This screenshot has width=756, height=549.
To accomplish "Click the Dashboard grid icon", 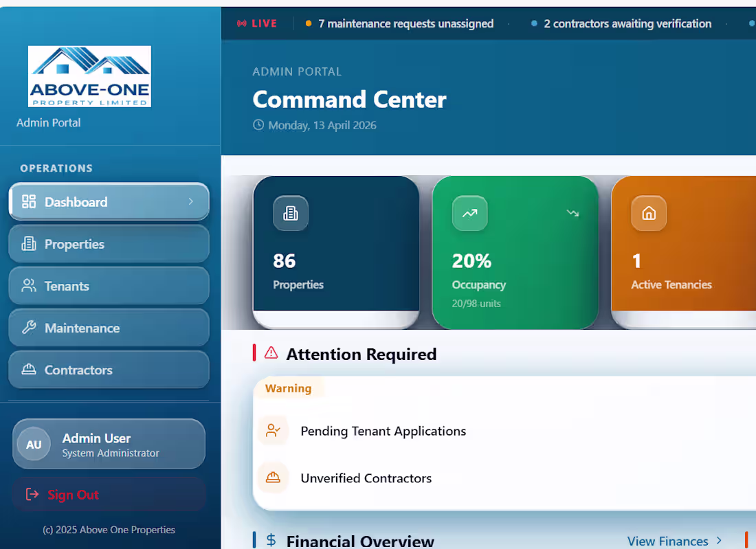I will pyautogui.click(x=29, y=201).
